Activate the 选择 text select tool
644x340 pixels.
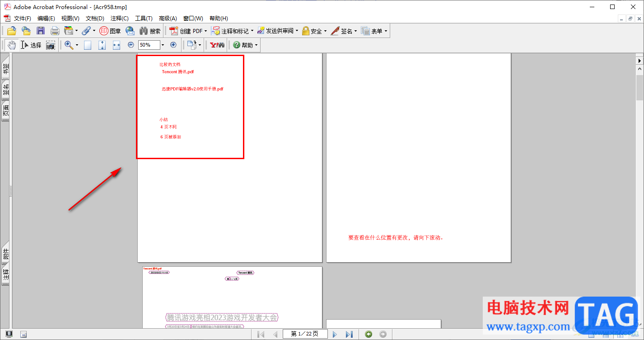pos(31,45)
